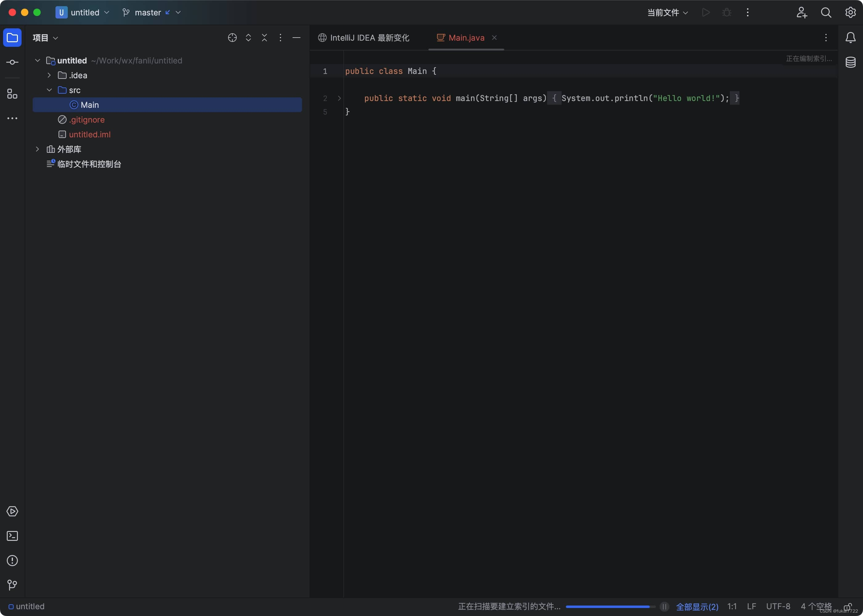Open the debug tool panel icon
The height and width of the screenshot is (616, 863).
click(727, 13)
